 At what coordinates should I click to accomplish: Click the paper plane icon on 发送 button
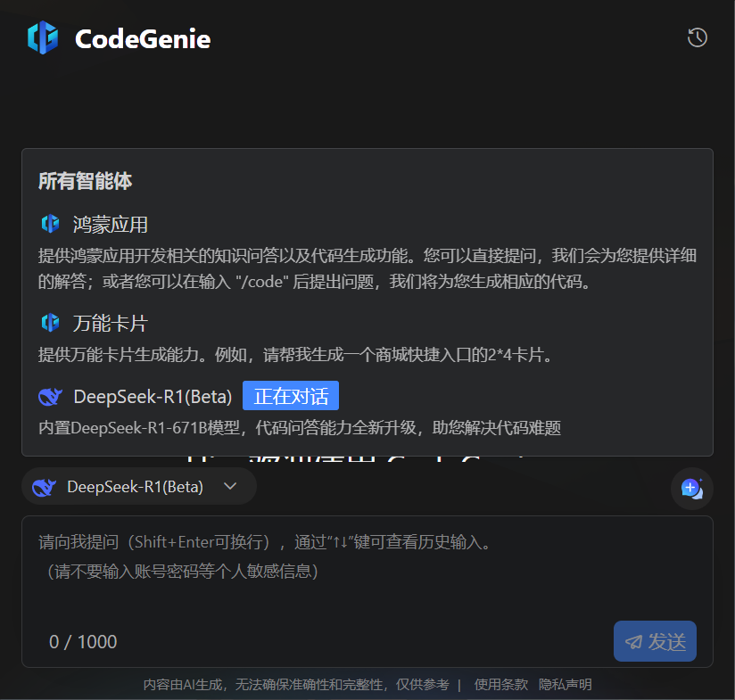point(634,641)
